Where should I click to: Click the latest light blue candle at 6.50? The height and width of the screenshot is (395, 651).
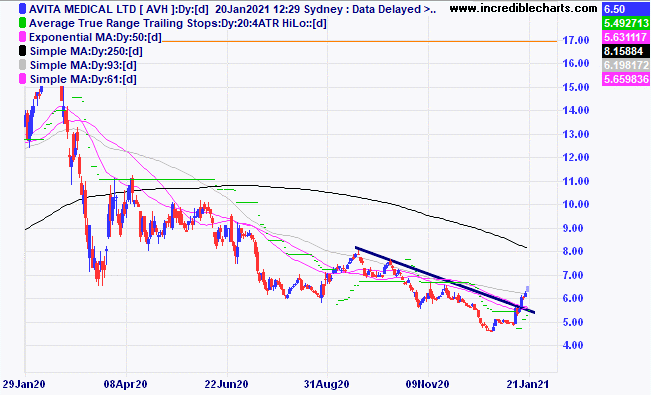[528, 289]
